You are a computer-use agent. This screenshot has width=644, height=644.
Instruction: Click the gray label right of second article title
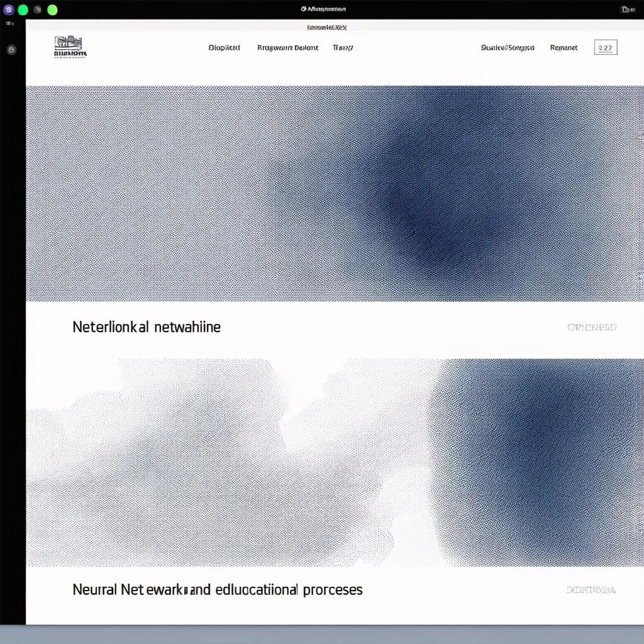[x=591, y=590]
